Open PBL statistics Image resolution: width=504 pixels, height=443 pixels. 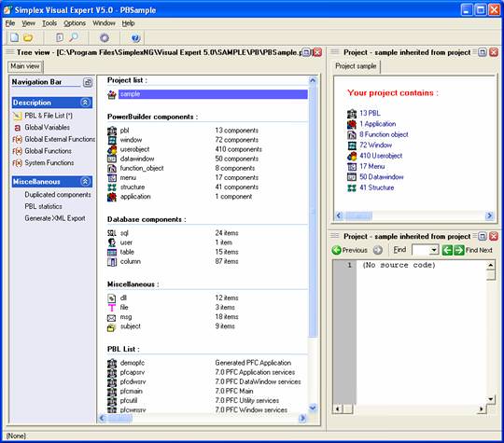point(43,206)
